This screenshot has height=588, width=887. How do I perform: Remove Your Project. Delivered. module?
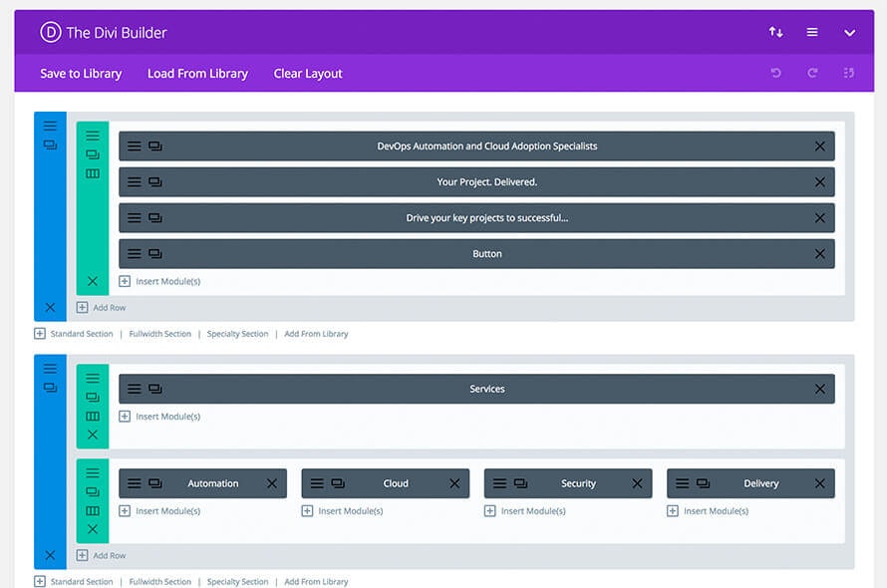(x=819, y=182)
